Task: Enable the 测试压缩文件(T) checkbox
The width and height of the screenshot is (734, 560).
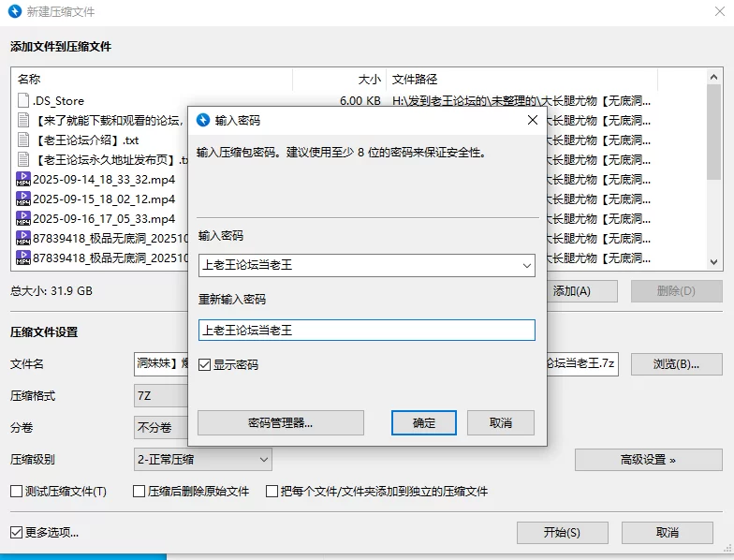Action: click(x=16, y=492)
